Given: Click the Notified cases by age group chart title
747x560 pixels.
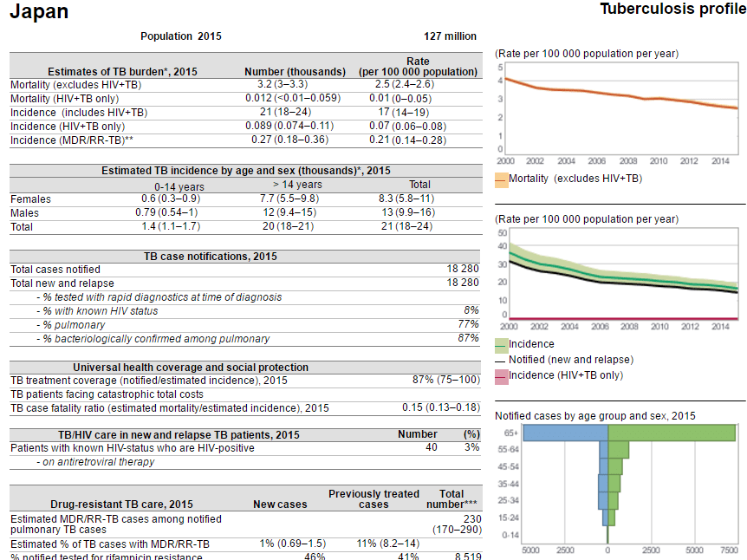Looking at the screenshot, I should pos(594,416).
